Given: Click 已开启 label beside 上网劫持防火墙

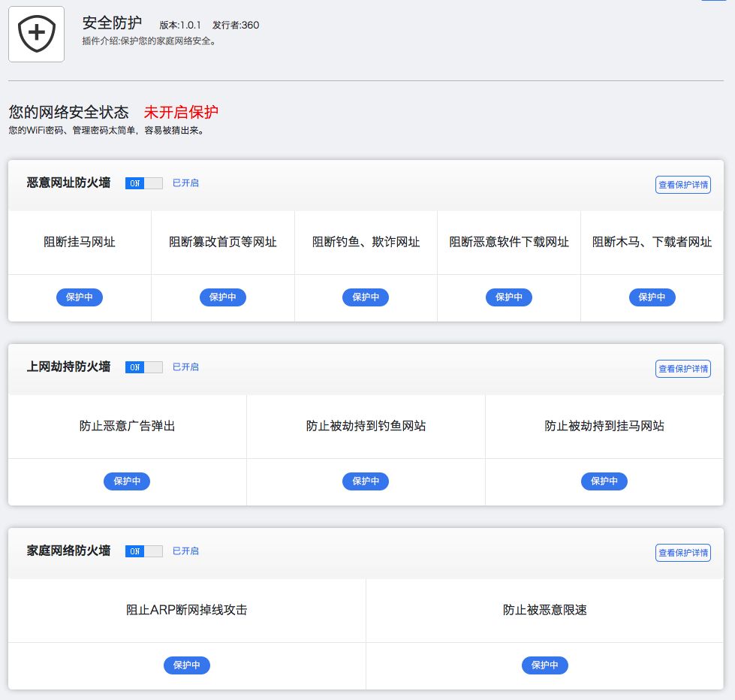Looking at the screenshot, I should click(x=185, y=367).
